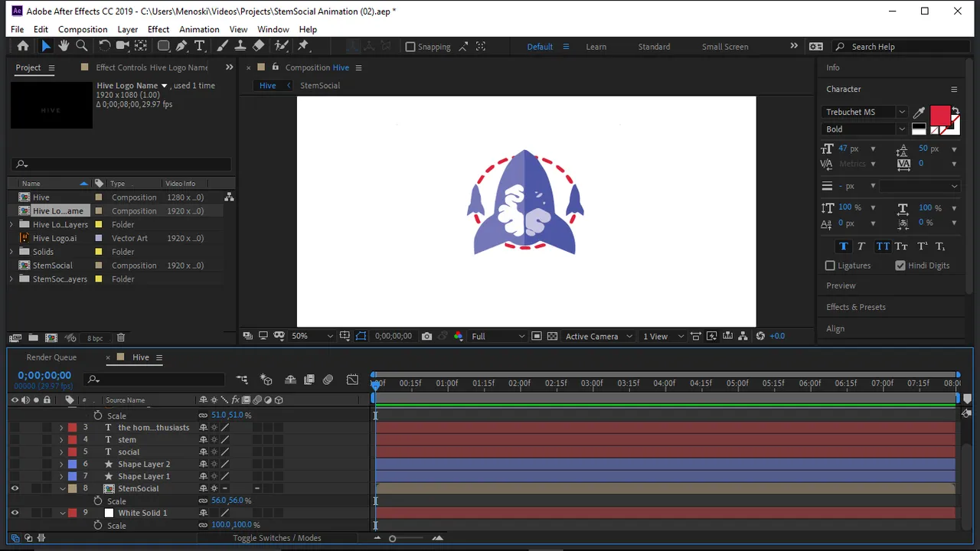This screenshot has width=980, height=551.
Task: Select the Puppet Pin tool
Action: [x=303, y=46]
